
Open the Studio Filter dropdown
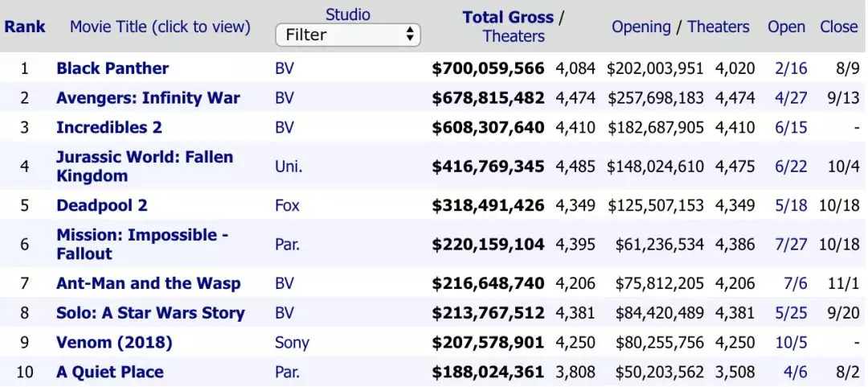click(x=347, y=35)
